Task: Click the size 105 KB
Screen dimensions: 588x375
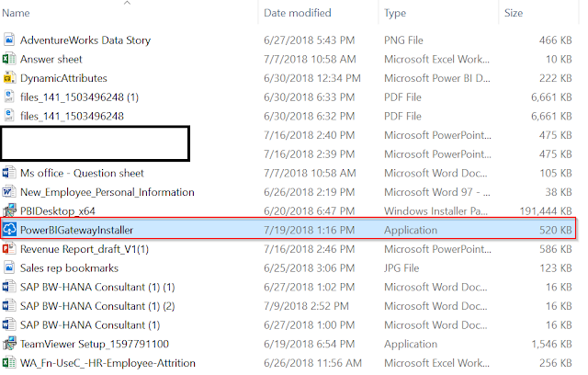Action: 555,173
